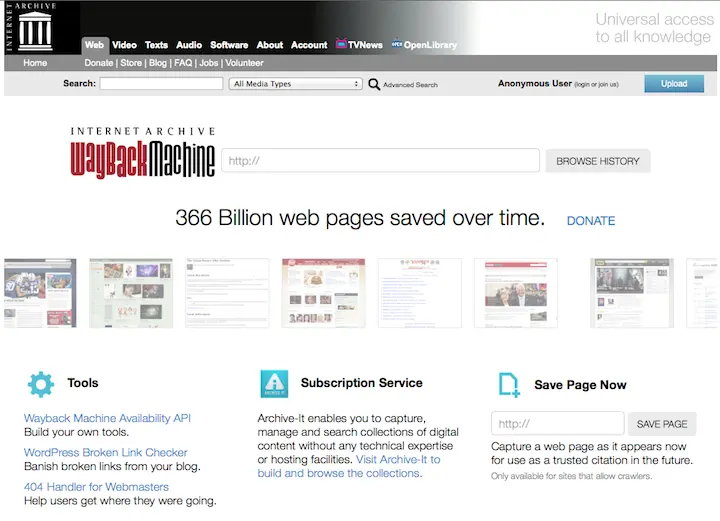Click the Tools gear icon
Viewport: 720px width, 521px height.
click(x=40, y=384)
